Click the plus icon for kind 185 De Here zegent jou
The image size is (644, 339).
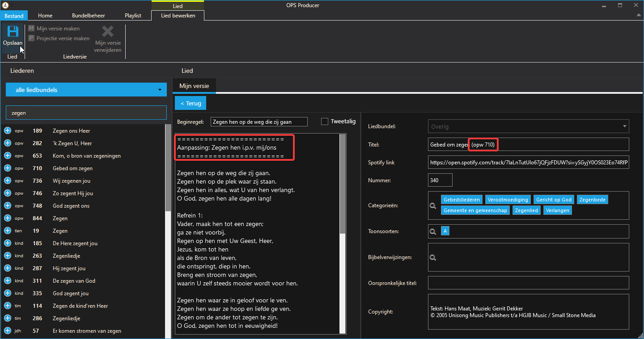pos(8,243)
